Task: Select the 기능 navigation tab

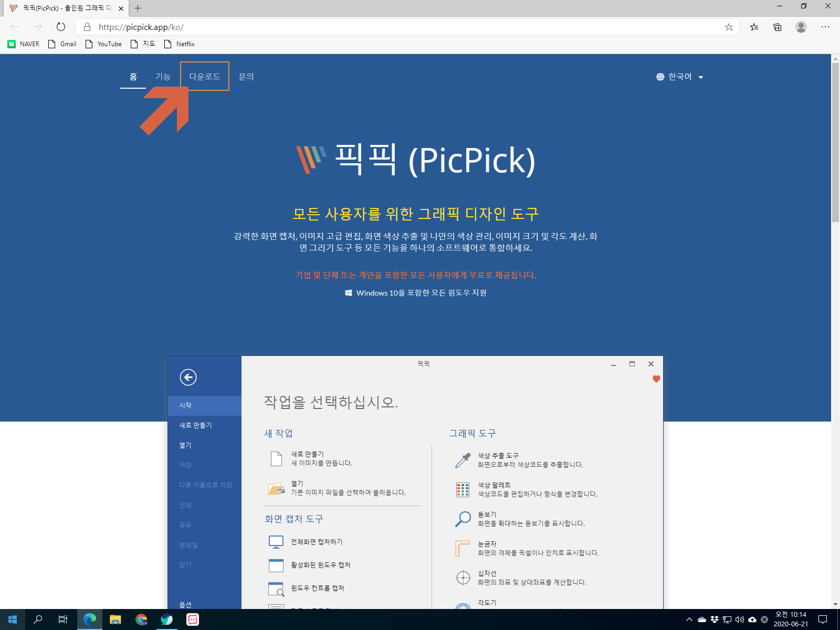Action: tap(163, 77)
